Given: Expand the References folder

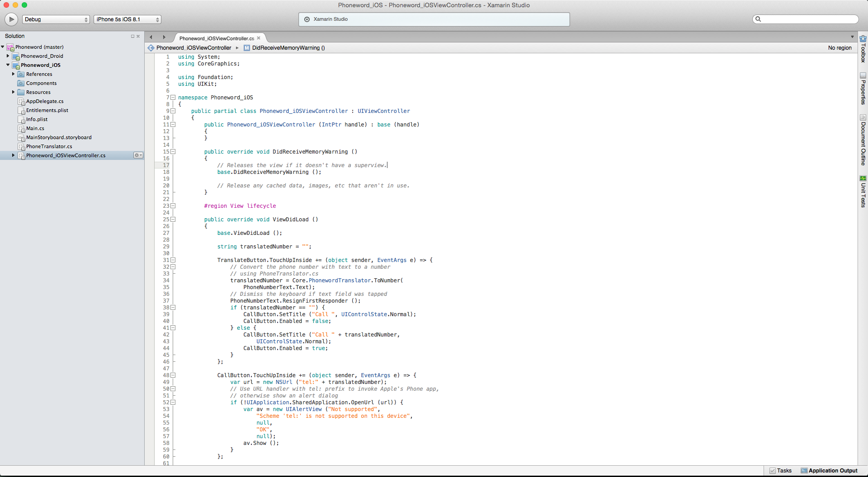Looking at the screenshot, I should tap(14, 74).
